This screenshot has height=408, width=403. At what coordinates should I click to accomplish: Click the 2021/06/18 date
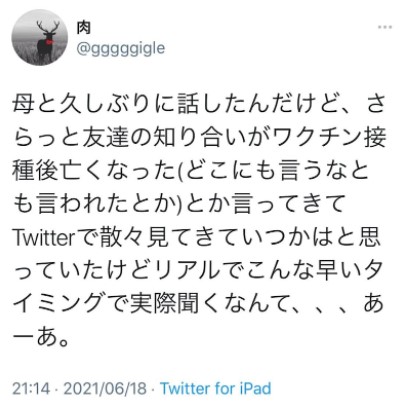click(x=105, y=389)
